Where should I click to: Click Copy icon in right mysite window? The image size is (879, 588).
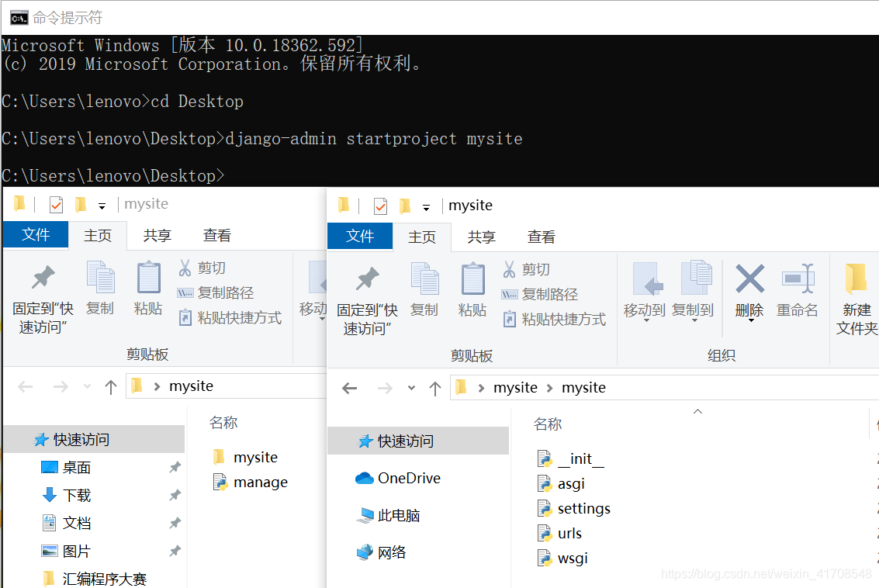click(424, 290)
